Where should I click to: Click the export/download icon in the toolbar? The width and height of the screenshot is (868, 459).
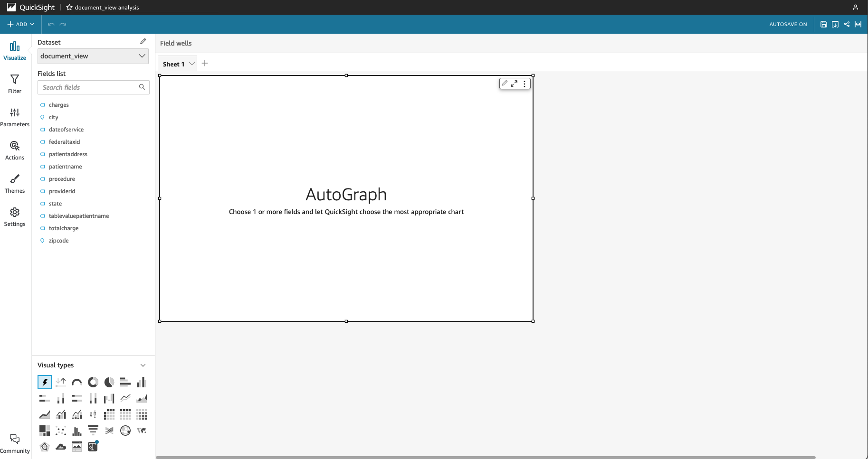[835, 24]
